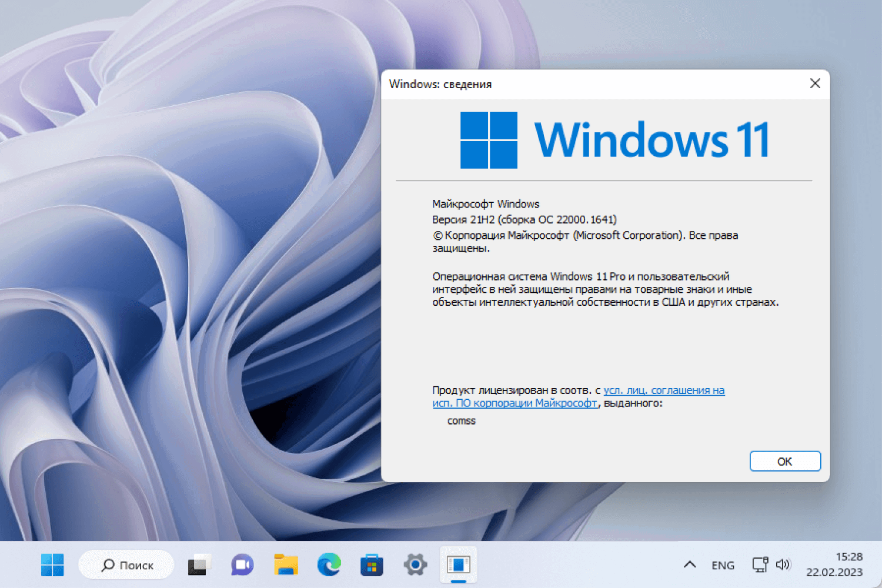Close the Windows: сведения dialog
Screen dimensions: 882x588
click(x=815, y=83)
